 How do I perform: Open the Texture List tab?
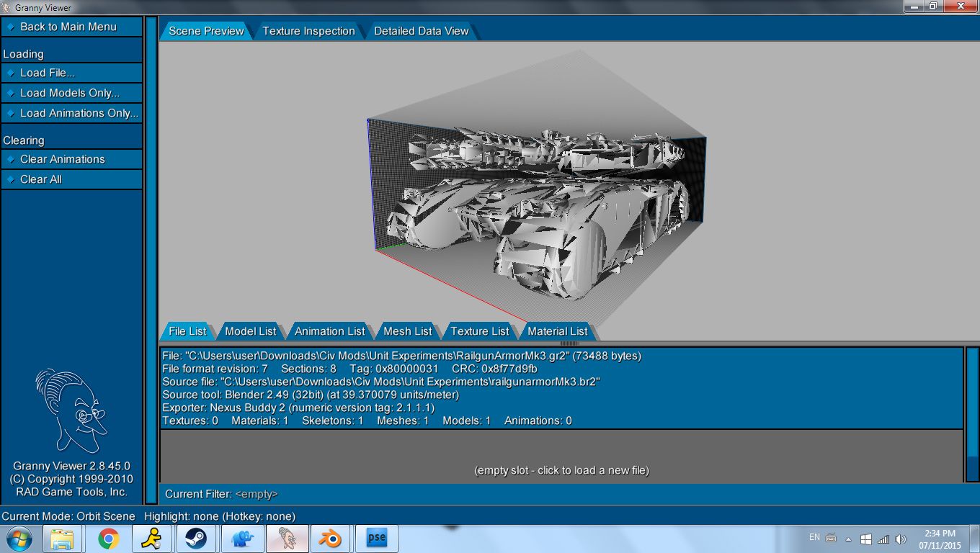click(479, 331)
